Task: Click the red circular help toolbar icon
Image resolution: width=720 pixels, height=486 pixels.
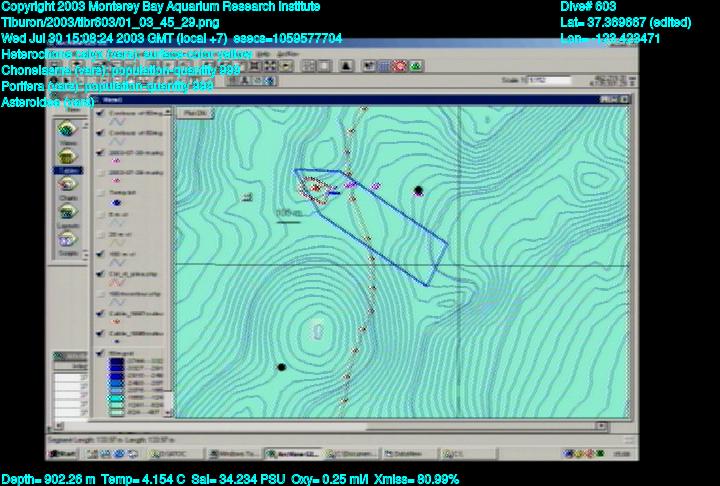Action: [x=400, y=65]
